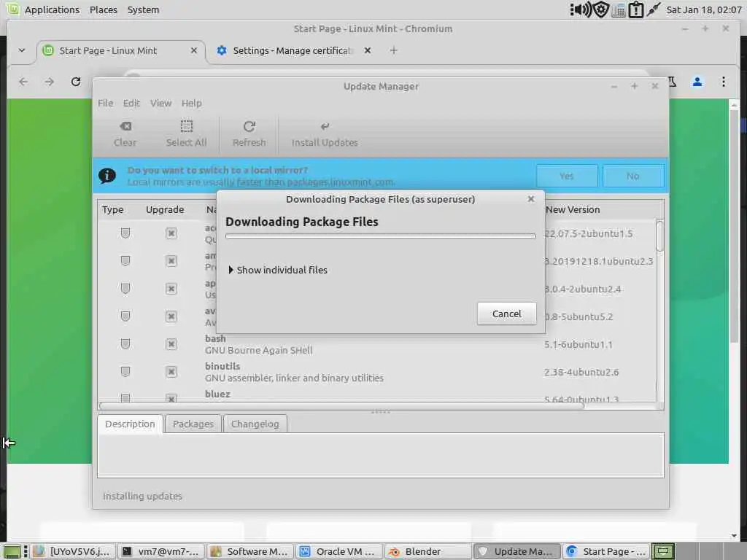Click the Chromium back arrow icon

[x=23, y=82]
